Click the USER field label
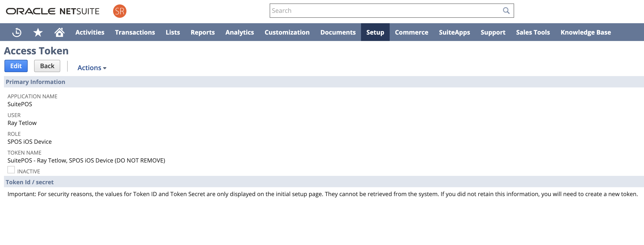Screen dimensions: 644x245 14,115
